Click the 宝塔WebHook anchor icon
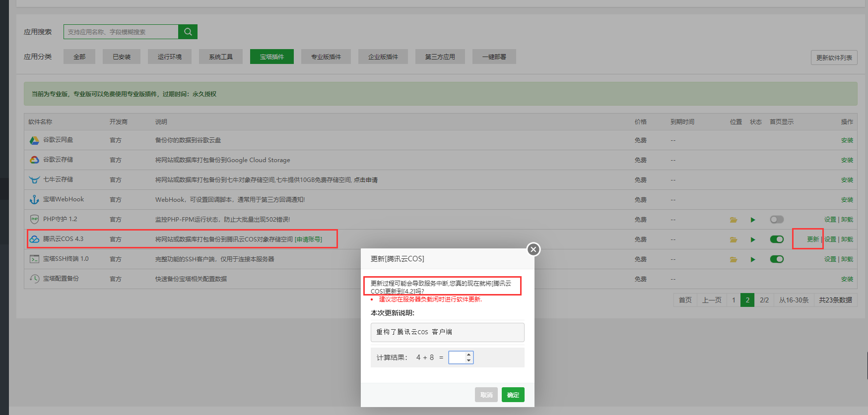 click(x=34, y=199)
